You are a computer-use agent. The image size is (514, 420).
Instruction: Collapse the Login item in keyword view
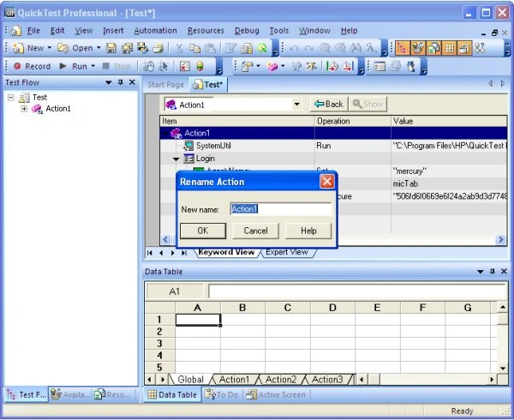click(x=176, y=159)
